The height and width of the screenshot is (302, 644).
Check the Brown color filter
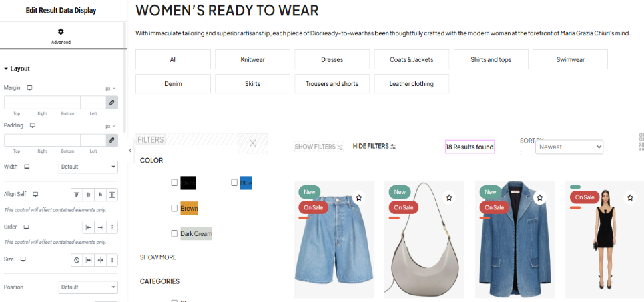(x=174, y=208)
